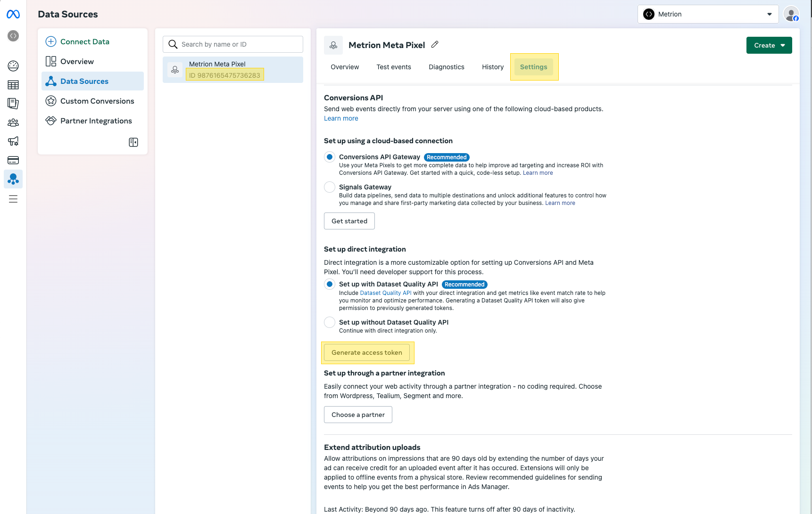
Task: Collapse the navigation panel
Action: [x=133, y=142]
